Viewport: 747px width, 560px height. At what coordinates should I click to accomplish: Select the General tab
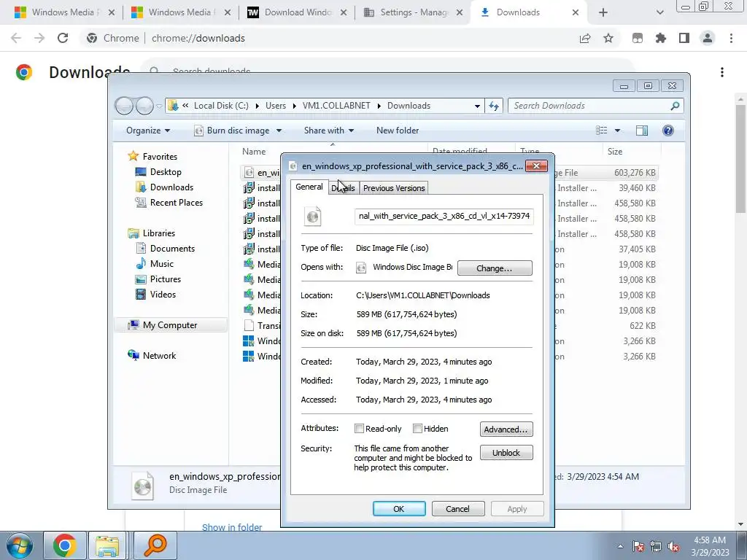coord(309,187)
